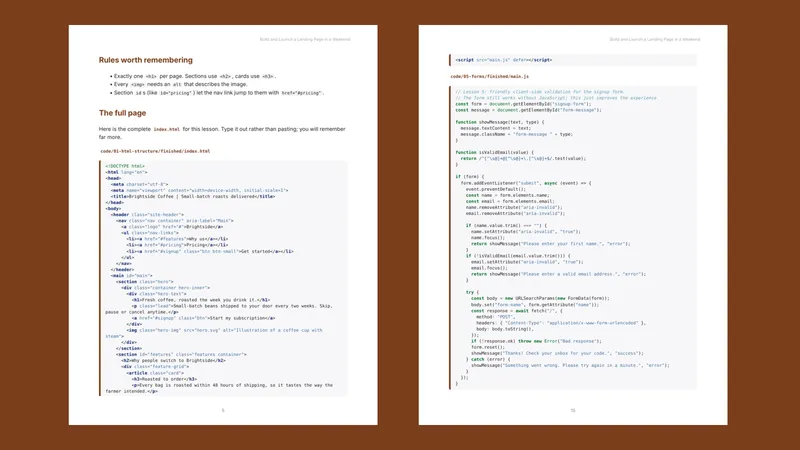The height and width of the screenshot is (450, 800).
Task: Click the '<main id="main">' line
Action: click(x=131, y=276)
